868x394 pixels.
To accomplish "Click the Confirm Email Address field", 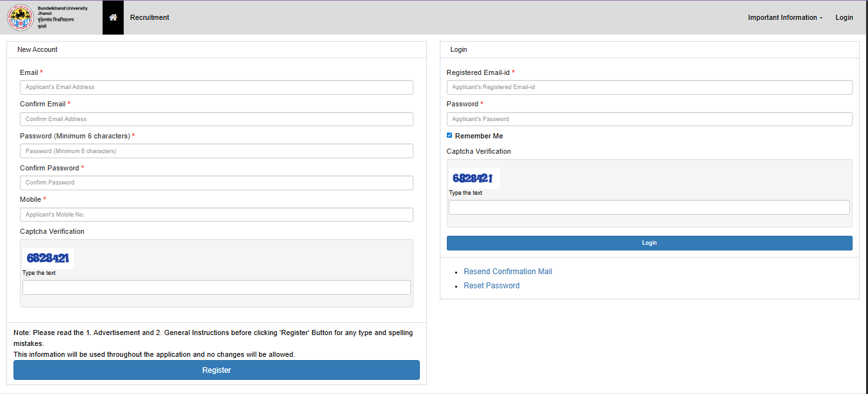I will [216, 119].
